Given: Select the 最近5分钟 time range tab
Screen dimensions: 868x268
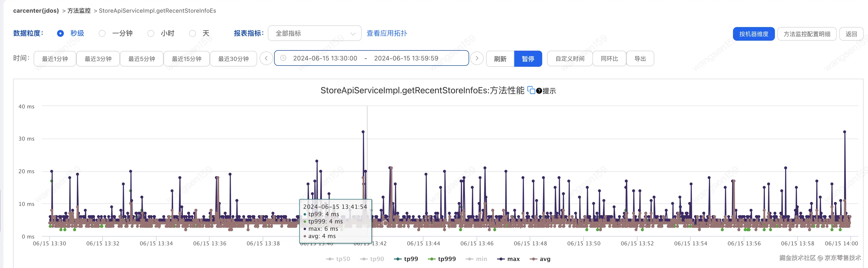Looking at the screenshot, I should coord(142,58).
